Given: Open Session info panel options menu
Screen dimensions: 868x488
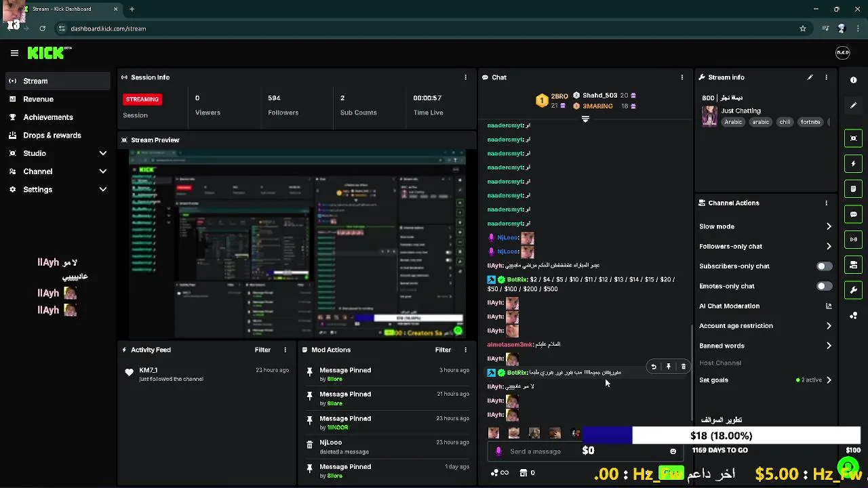Looking at the screenshot, I should [465, 77].
